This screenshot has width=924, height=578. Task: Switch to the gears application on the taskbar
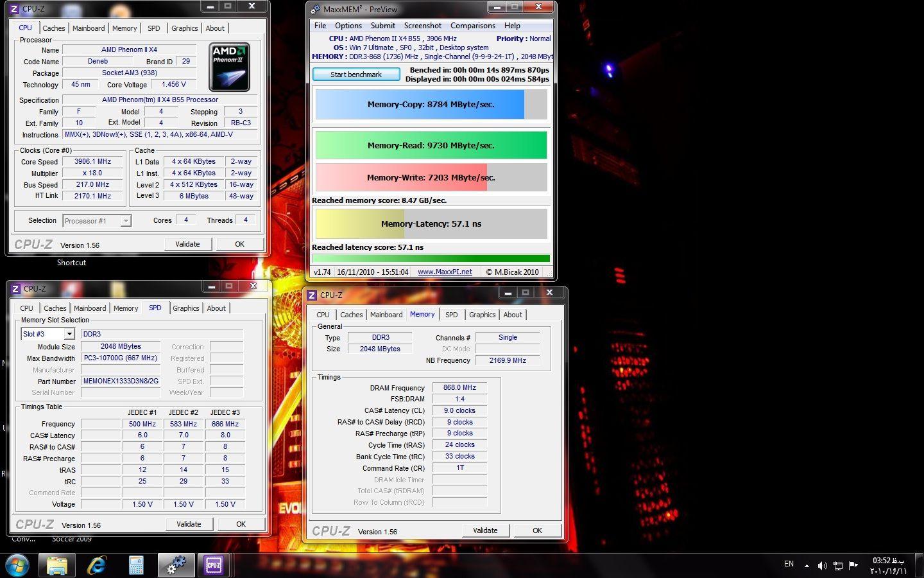click(x=176, y=565)
